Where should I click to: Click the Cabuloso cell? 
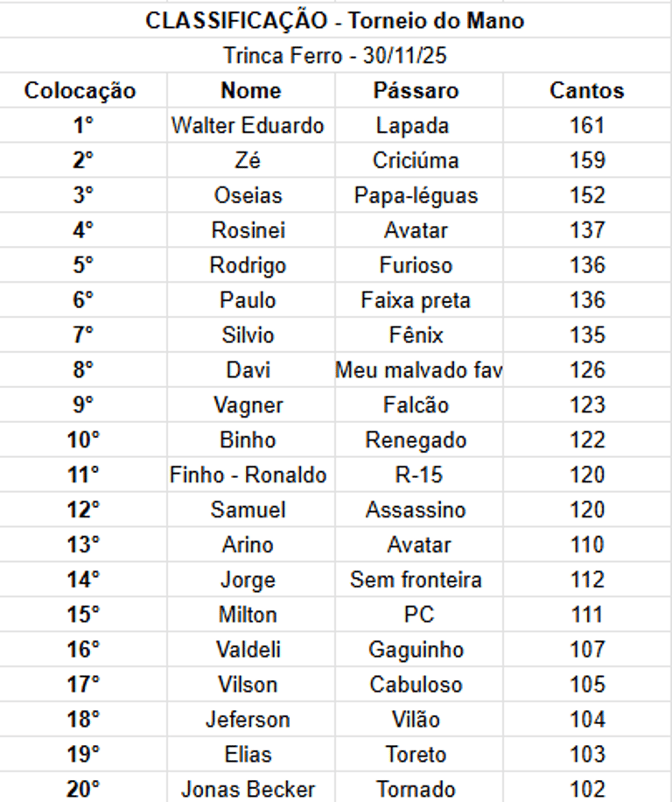[418, 685]
